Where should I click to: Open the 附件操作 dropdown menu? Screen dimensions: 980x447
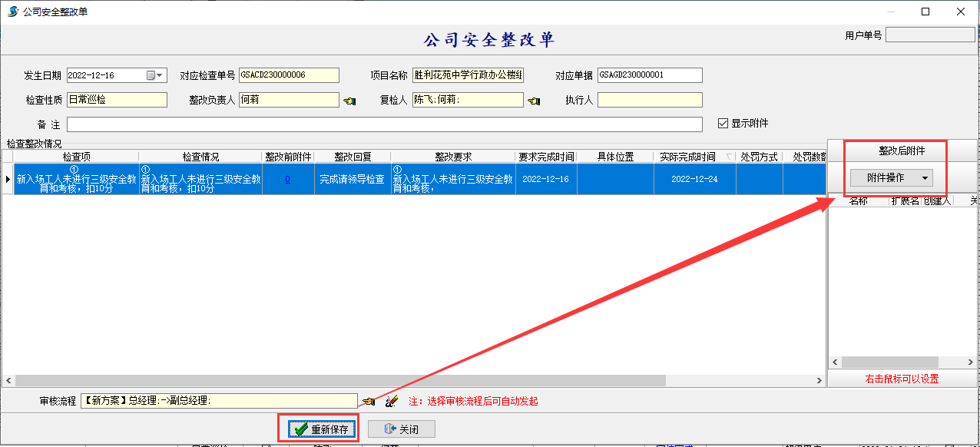(891, 177)
